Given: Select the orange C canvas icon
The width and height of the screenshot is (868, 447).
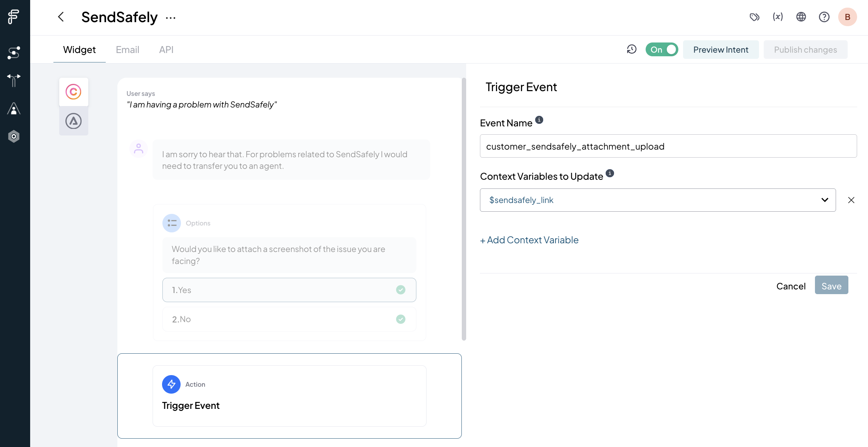Looking at the screenshot, I should [x=73, y=92].
